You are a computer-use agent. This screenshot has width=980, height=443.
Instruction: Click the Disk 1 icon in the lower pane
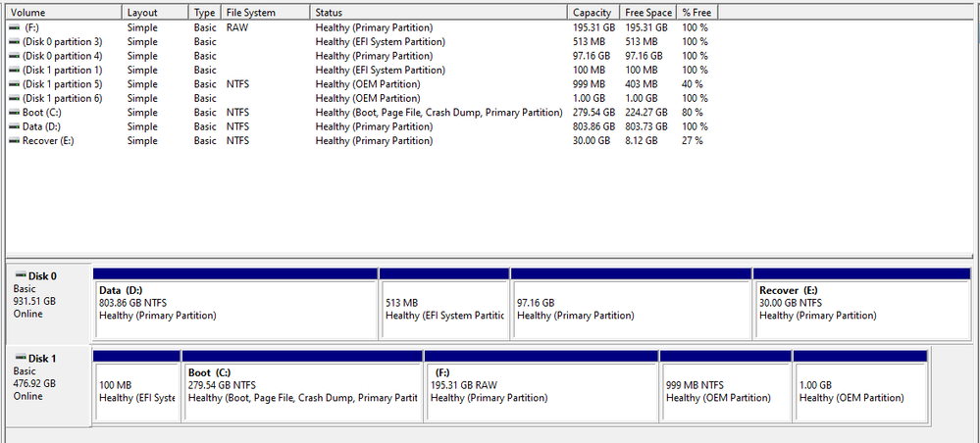20,359
